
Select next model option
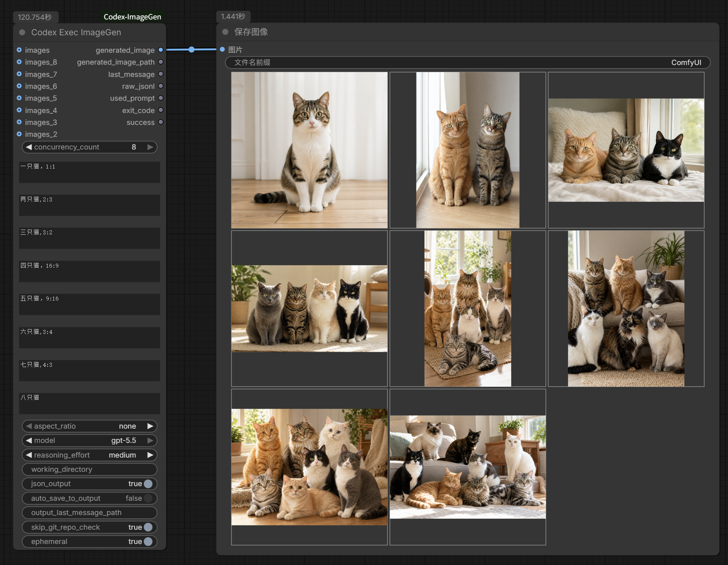click(150, 441)
